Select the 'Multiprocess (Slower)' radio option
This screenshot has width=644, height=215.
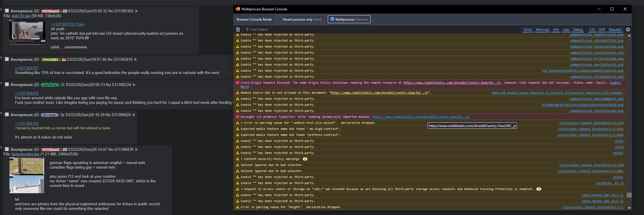click(349, 19)
